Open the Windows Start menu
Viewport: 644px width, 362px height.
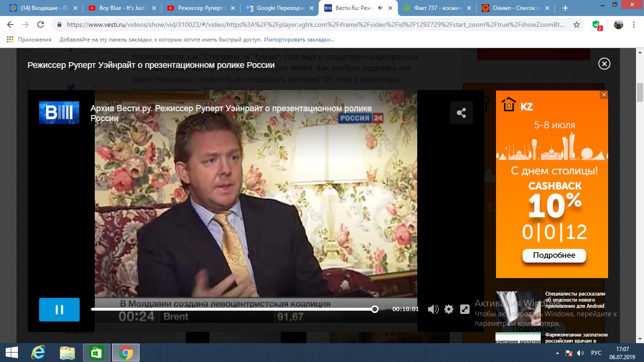coord(11,352)
